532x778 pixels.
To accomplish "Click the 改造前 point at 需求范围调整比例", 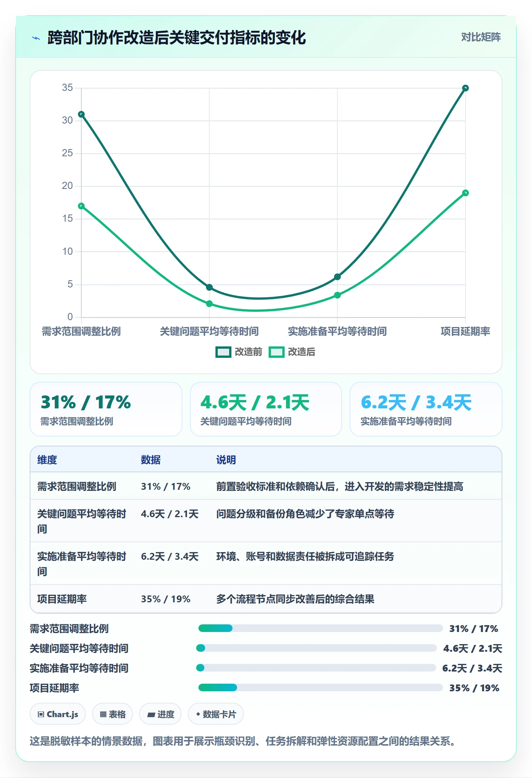I will coord(81,114).
